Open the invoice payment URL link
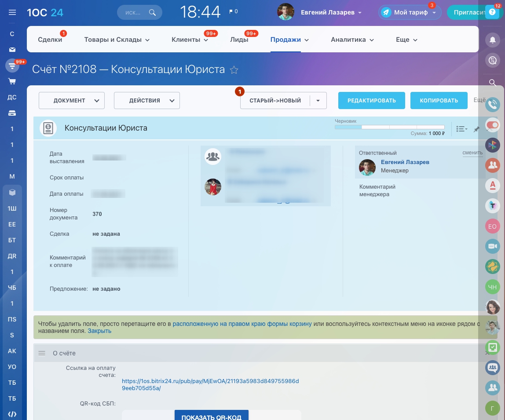The height and width of the screenshot is (420, 505). [x=210, y=384]
